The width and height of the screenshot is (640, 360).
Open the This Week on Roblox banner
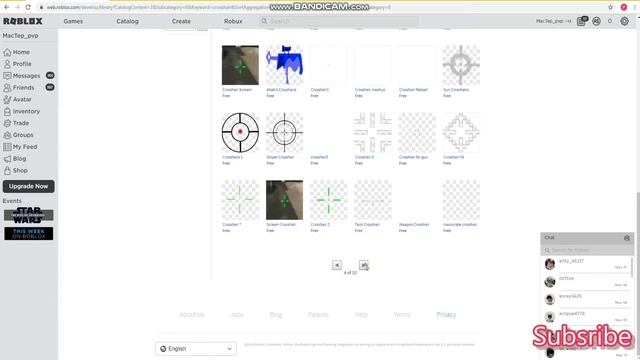[x=29, y=234]
